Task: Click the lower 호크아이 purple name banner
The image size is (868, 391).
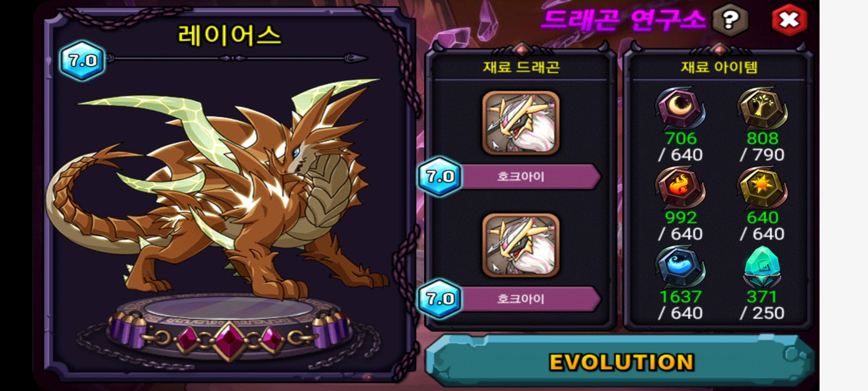Action: (x=529, y=299)
